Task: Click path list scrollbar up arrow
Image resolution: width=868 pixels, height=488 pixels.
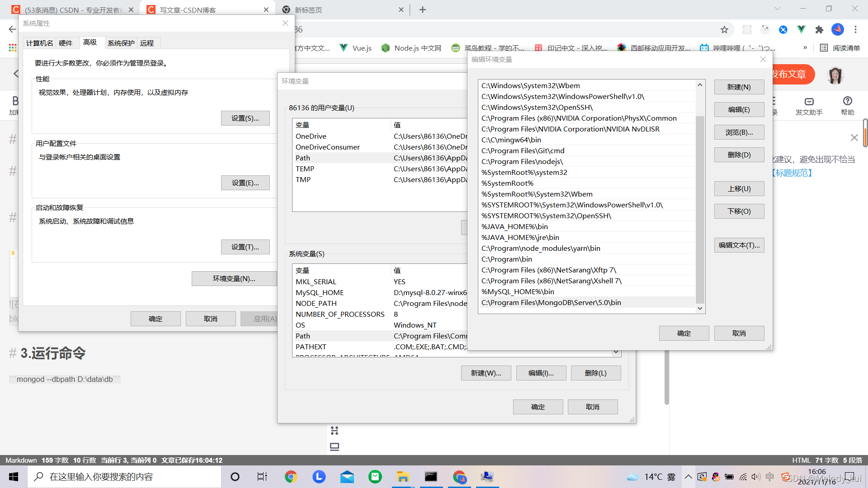Action: click(x=700, y=85)
